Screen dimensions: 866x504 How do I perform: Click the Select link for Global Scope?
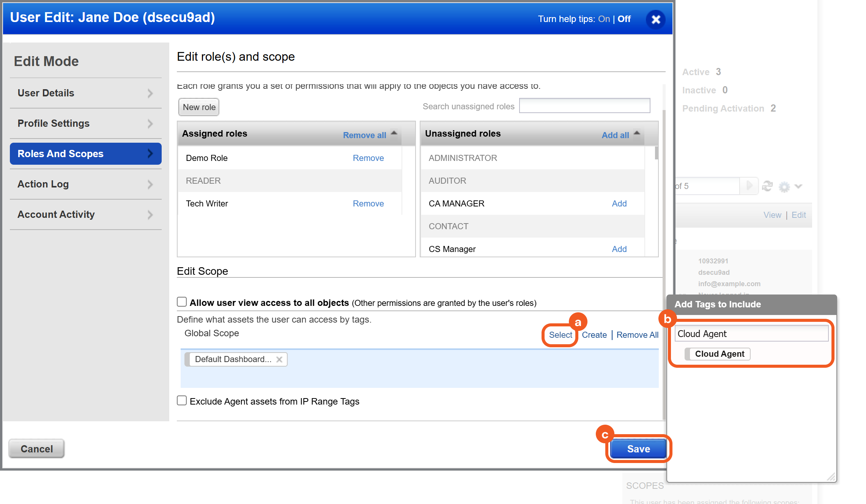pyautogui.click(x=560, y=335)
